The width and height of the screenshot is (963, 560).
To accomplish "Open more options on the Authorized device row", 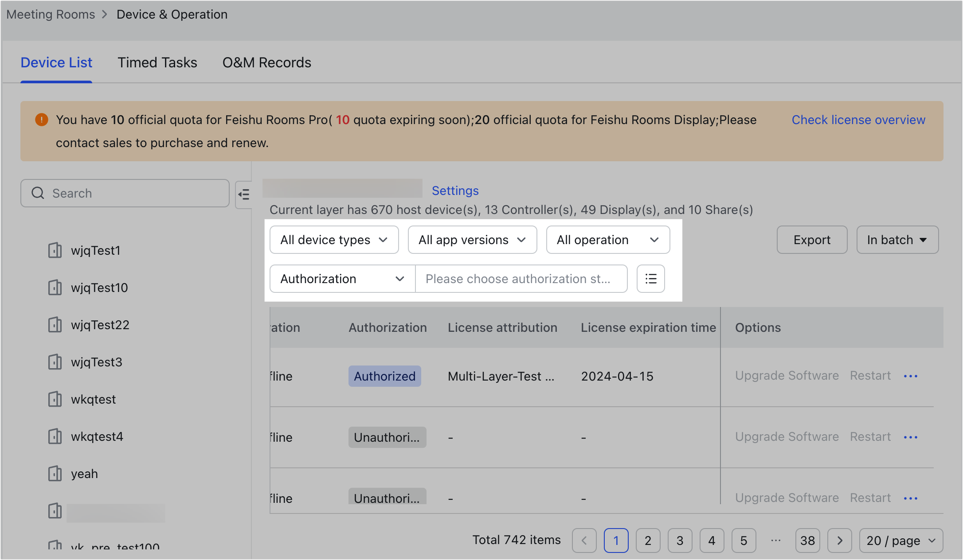I will coord(910,376).
